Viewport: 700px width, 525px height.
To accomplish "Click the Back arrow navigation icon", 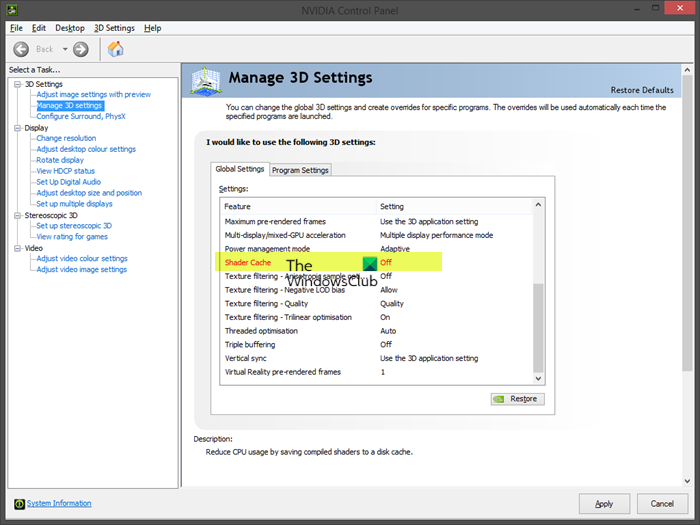I will 21,49.
